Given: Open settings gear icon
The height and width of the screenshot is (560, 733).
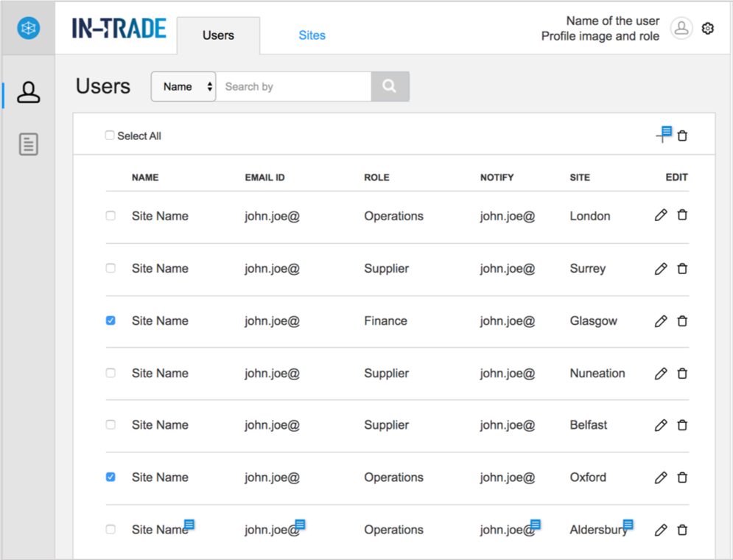Looking at the screenshot, I should (x=708, y=28).
